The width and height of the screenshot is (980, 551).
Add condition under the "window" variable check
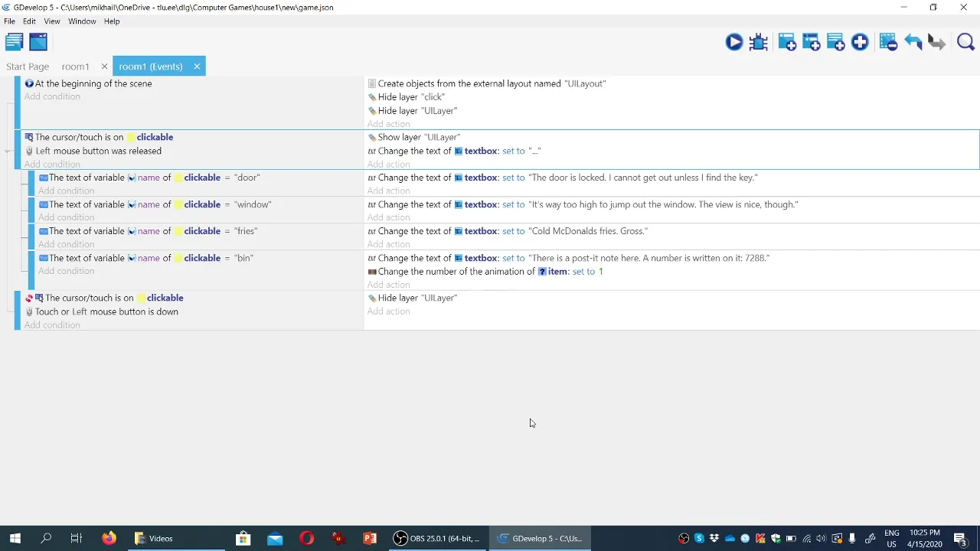point(67,217)
